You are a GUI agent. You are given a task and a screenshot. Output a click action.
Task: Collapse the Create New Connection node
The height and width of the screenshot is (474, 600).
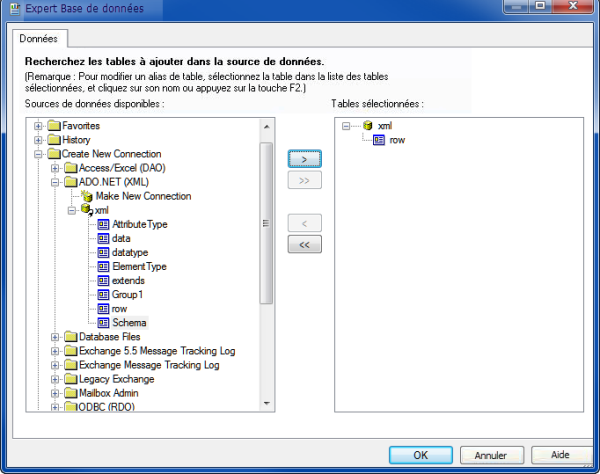pos(39,155)
